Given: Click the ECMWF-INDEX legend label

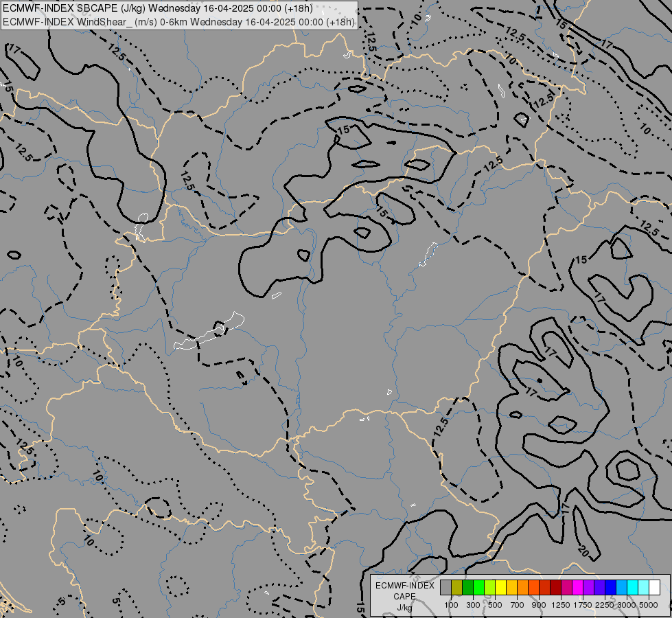Looking at the screenshot, I should (x=405, y=586).
